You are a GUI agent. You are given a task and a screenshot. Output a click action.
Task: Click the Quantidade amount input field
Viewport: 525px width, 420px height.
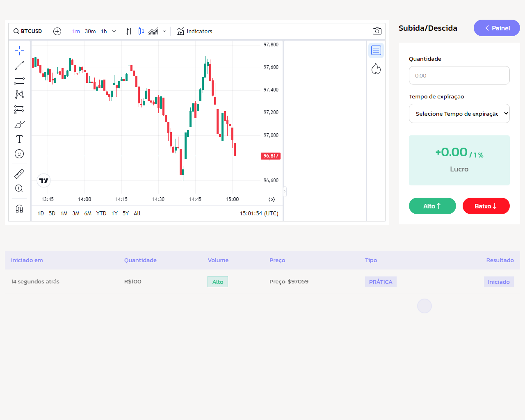[x=459, y=75]
